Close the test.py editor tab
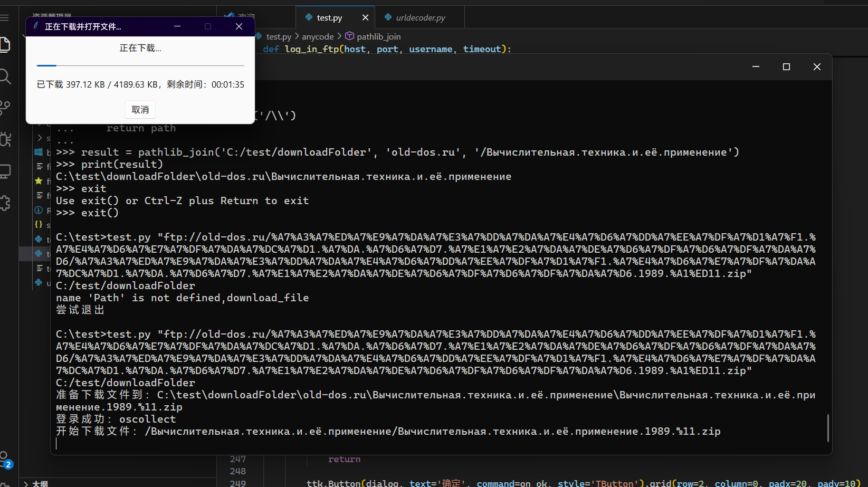Viewport: 868px width, 487px height. pyautogui.click(x=365, y=17)
